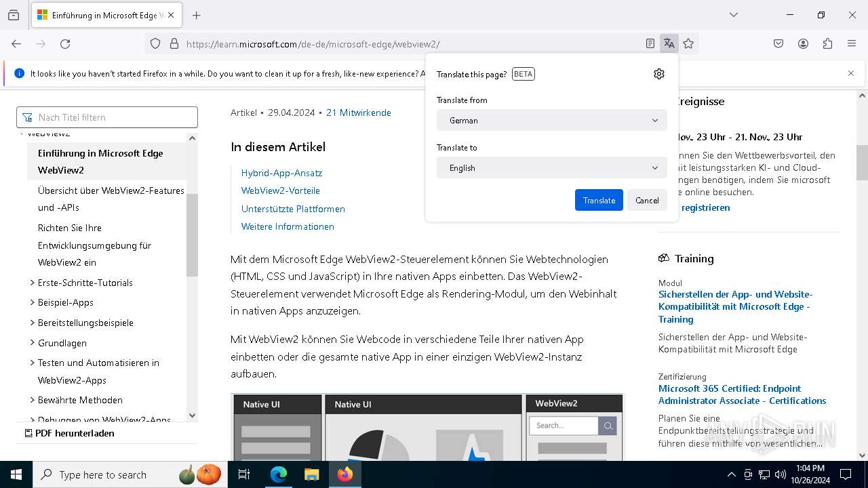Close the Einführung in Microsoft Edge tab
The width and height of the screenshot is (868, 488).
point(171,15)
